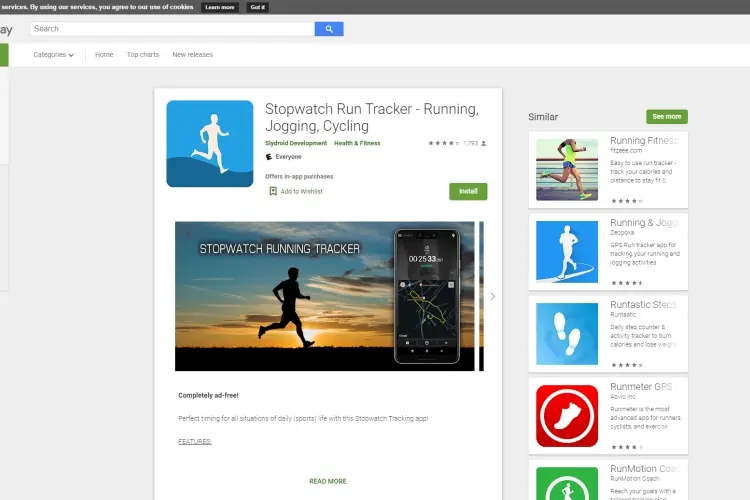Open Top charts

[143, 55]
